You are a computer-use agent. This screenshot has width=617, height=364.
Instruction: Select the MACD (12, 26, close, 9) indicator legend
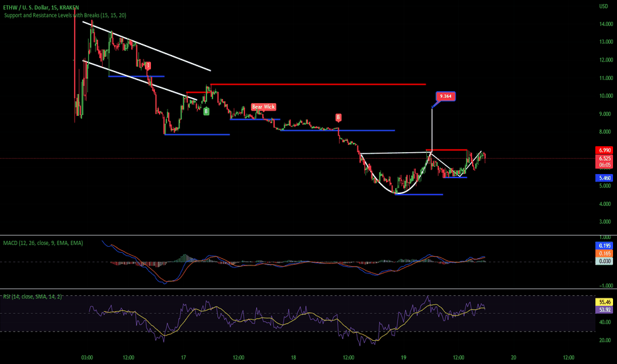43,243
